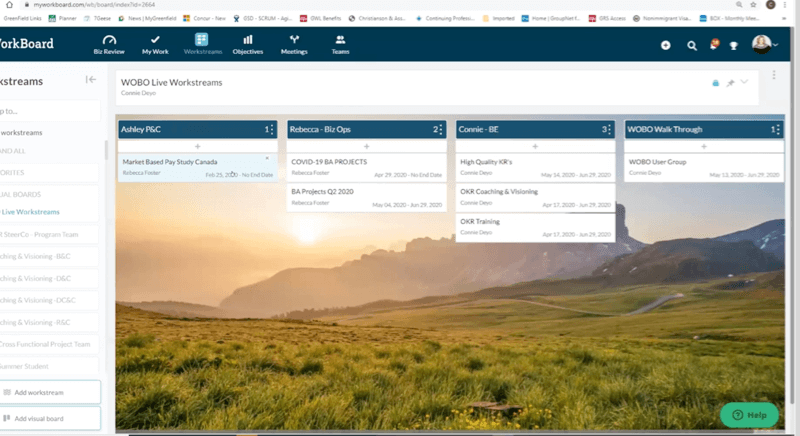Click the Add workstream button
The image size is (800, 436).
tap(50, 392)
